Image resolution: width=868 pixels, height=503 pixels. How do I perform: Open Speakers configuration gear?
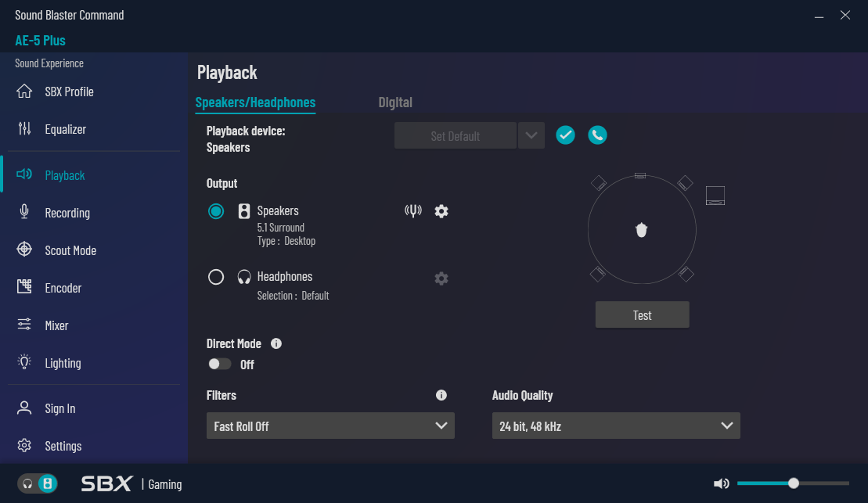(x=441, y=211)
